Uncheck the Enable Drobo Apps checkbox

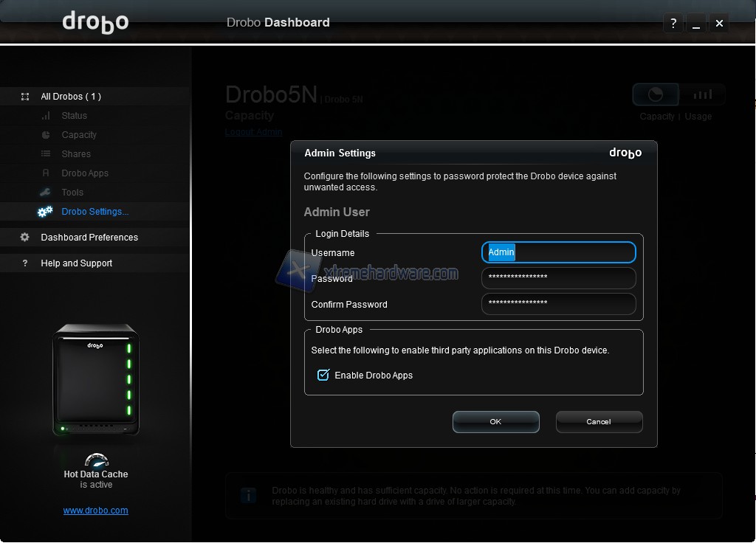pyautogui.click(x=323, y=376)
